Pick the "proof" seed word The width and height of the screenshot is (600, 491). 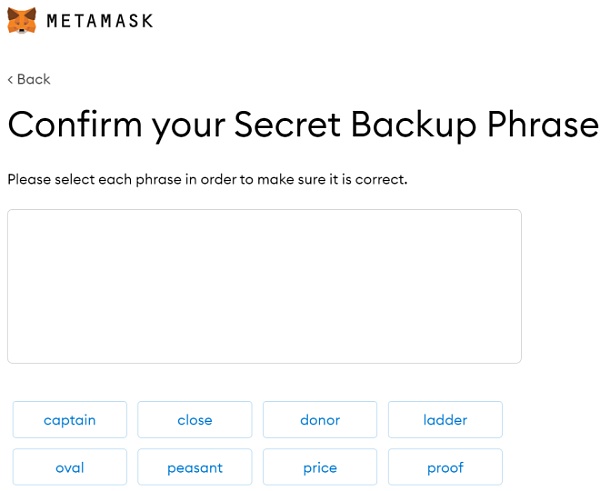[445, 467]
